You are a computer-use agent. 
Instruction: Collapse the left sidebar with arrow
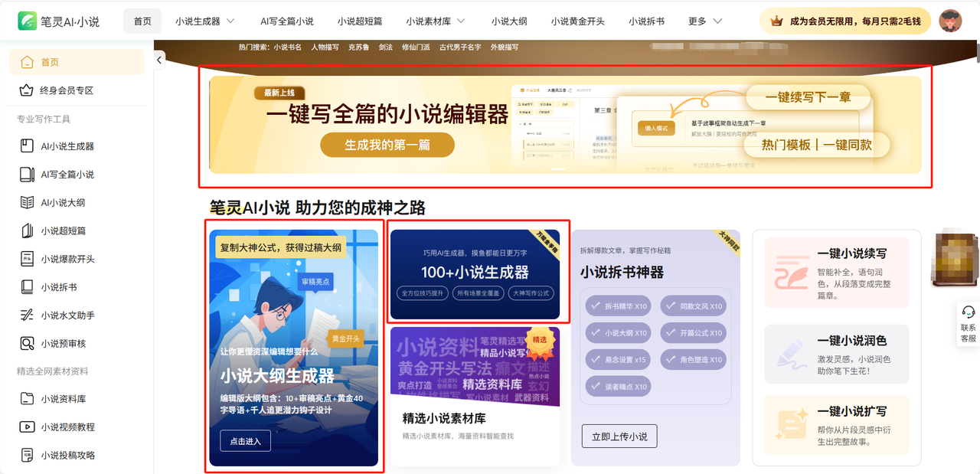coord(159,60)
